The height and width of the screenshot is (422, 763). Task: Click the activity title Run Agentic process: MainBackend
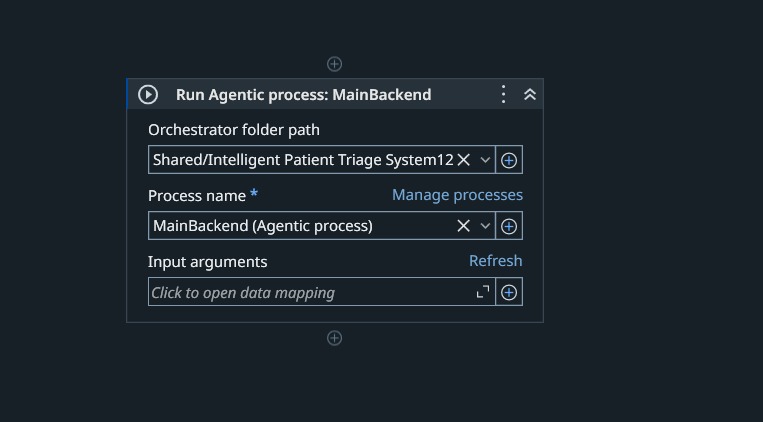coord(304,94)
